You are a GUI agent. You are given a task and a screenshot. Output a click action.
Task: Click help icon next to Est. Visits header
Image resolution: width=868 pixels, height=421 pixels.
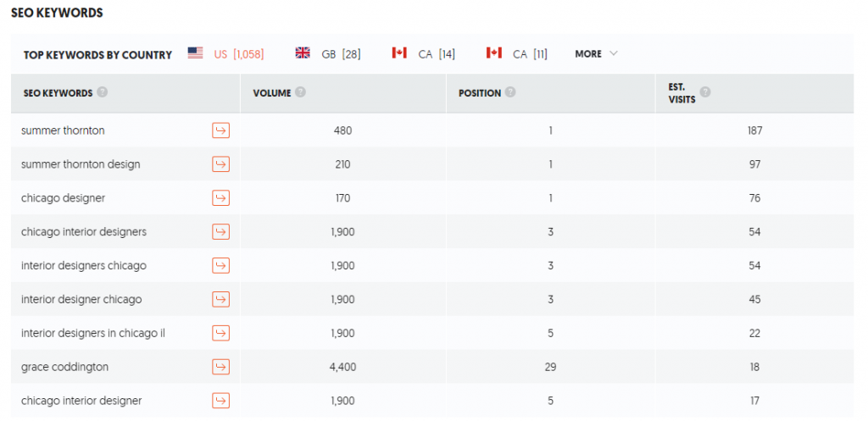click(705, 92)
